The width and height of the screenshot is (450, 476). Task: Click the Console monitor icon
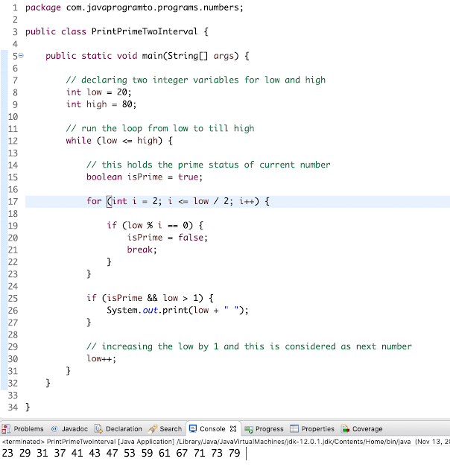pos(193,428)
